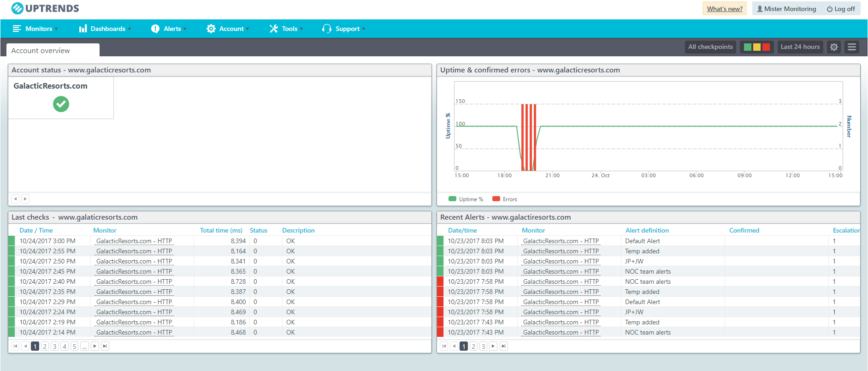Click the GalacticResorts.com status tile title

coord(50,86)
